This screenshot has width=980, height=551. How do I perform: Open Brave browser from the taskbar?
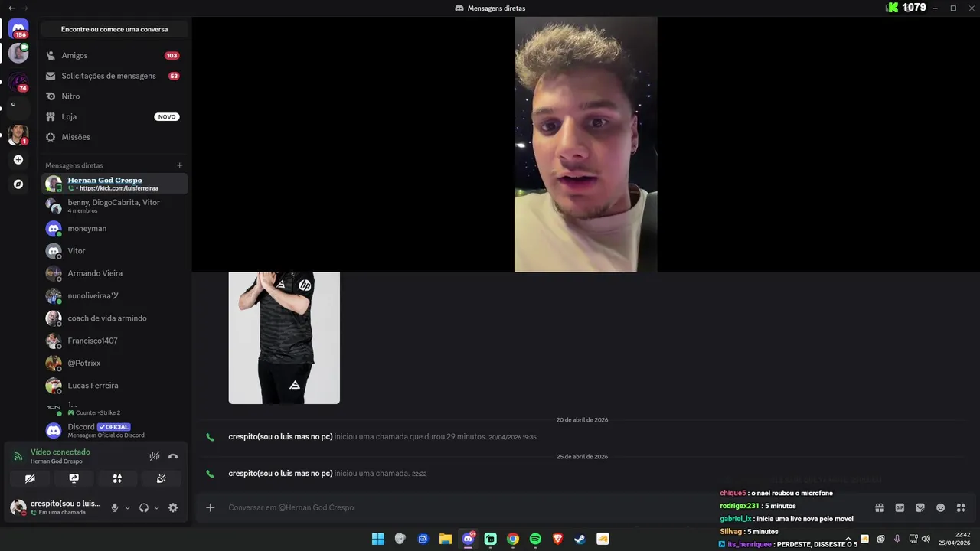[557, 539]
